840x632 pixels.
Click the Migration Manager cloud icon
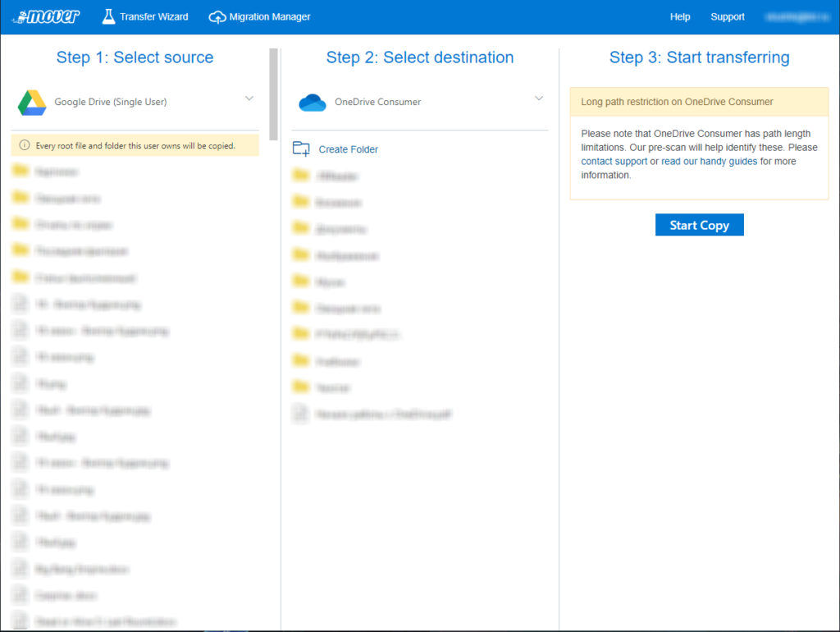(x=217, y=16)
